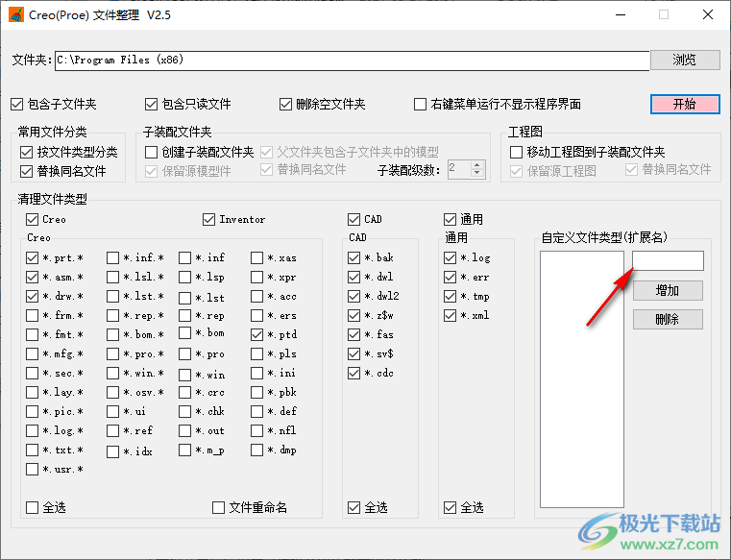Check the *.bom.* file type
The image size is (731, 560).
click(112, 335)
